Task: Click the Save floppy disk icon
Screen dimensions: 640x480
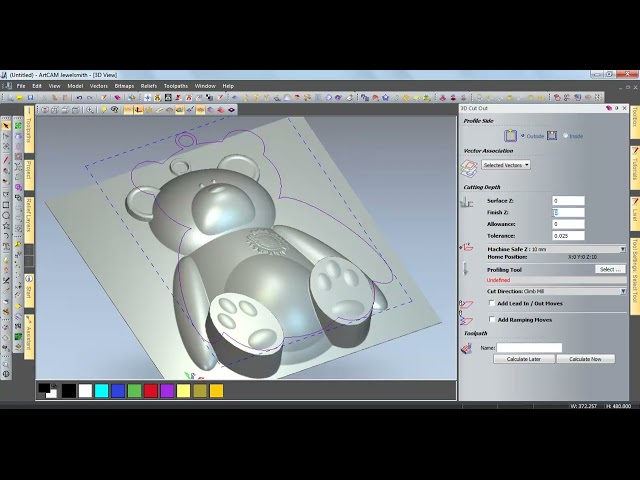Action: point(30,98)
